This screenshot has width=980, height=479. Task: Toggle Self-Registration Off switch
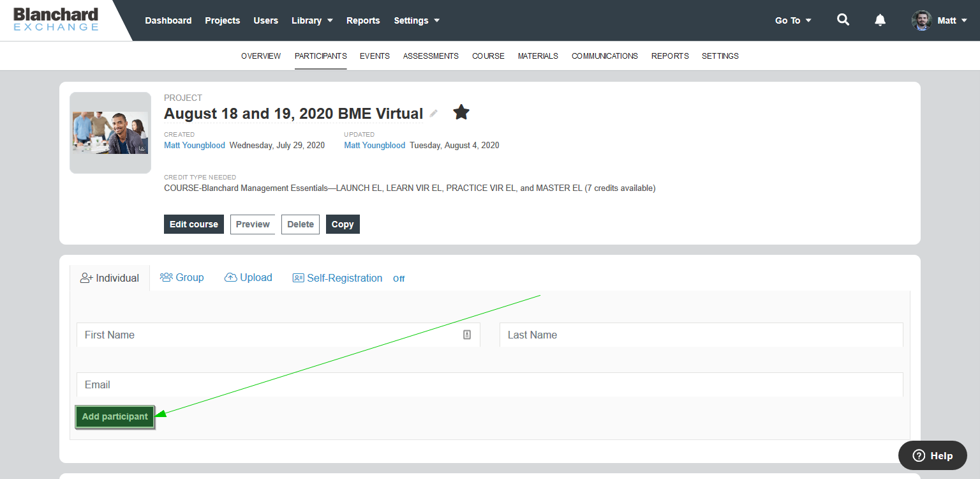399,278
